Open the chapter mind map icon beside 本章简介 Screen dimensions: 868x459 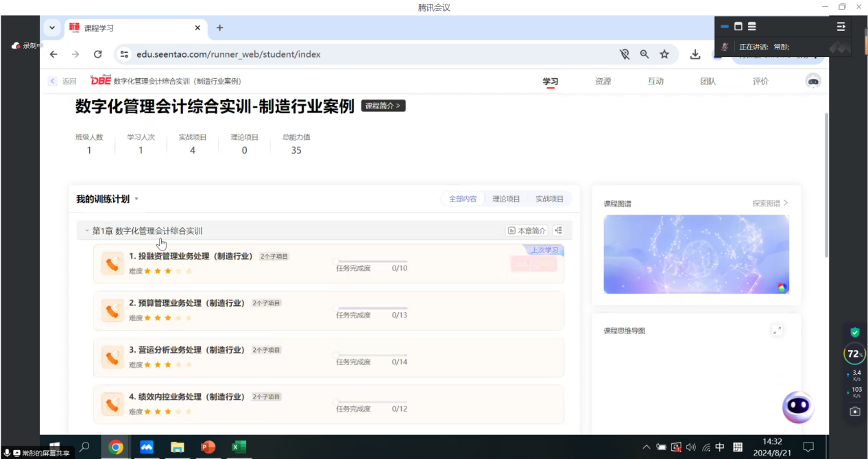tap(558, 230)
